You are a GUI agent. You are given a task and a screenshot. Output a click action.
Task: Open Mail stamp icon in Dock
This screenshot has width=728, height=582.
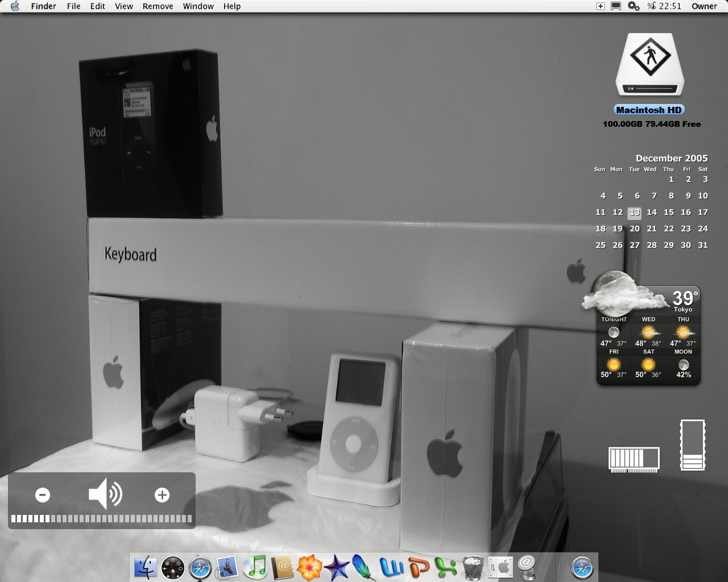point(227,567)
